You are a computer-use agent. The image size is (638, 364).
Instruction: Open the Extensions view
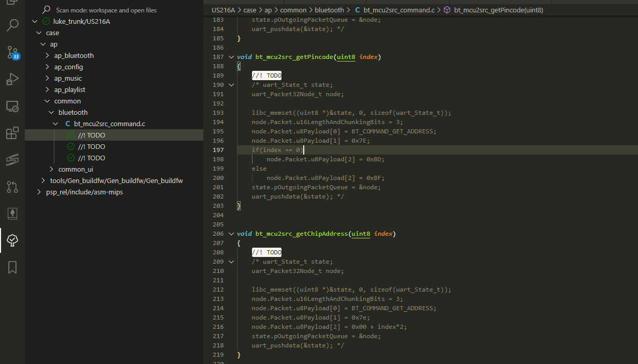pos(12,133)
